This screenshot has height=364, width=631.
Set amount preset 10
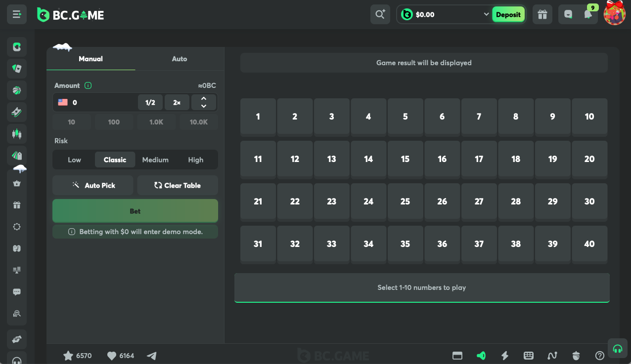(72, 122)
